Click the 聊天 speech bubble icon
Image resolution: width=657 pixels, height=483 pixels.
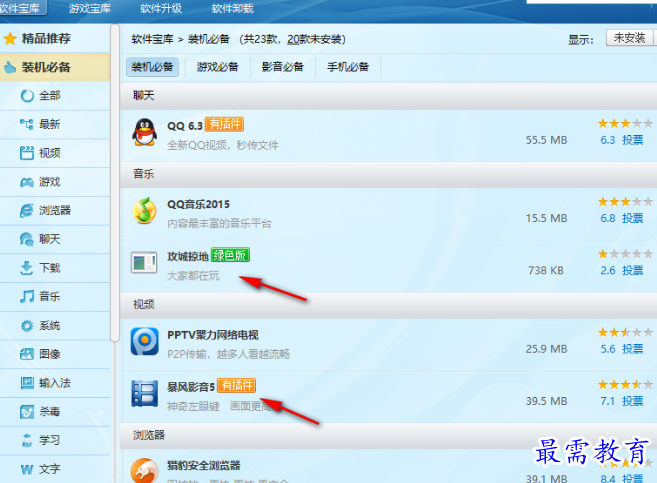tap(27, 239)
